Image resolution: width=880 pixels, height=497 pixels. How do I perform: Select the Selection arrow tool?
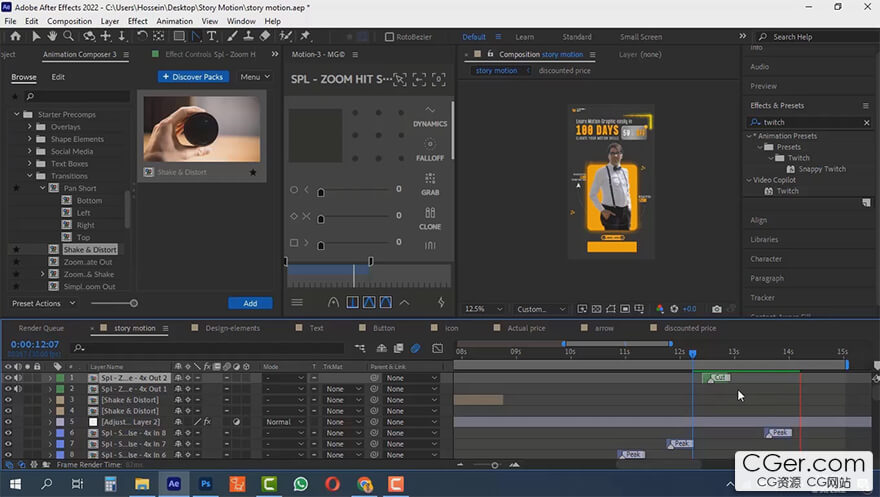(x=36, y=36)
